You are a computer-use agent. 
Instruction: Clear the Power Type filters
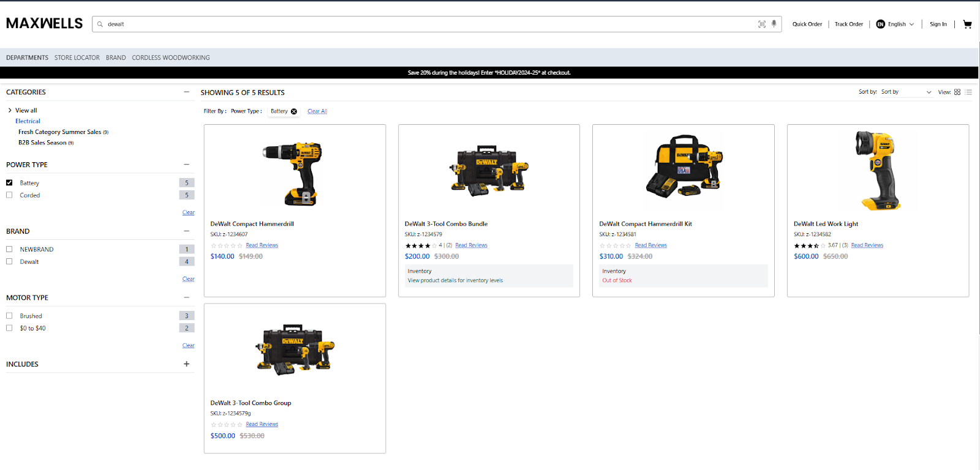(189, 212)
